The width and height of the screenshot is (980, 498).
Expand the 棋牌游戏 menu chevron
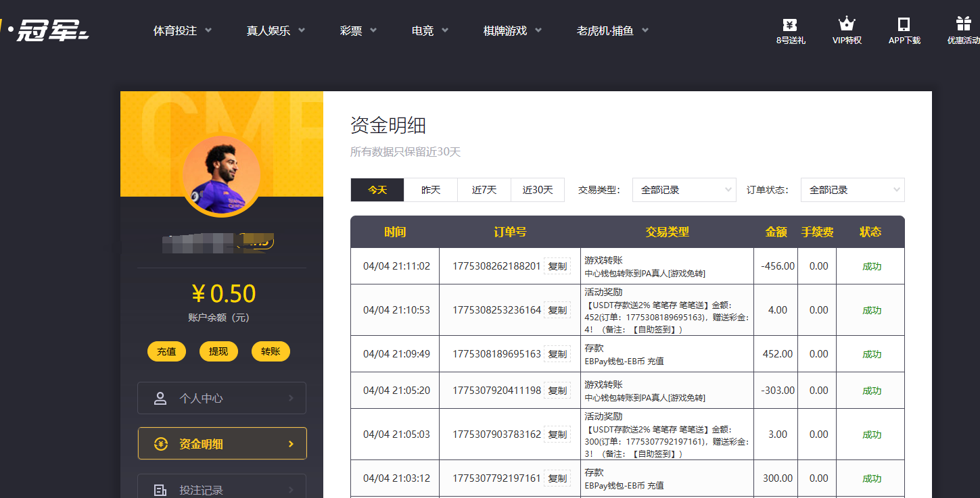click(x=538, y=30)
